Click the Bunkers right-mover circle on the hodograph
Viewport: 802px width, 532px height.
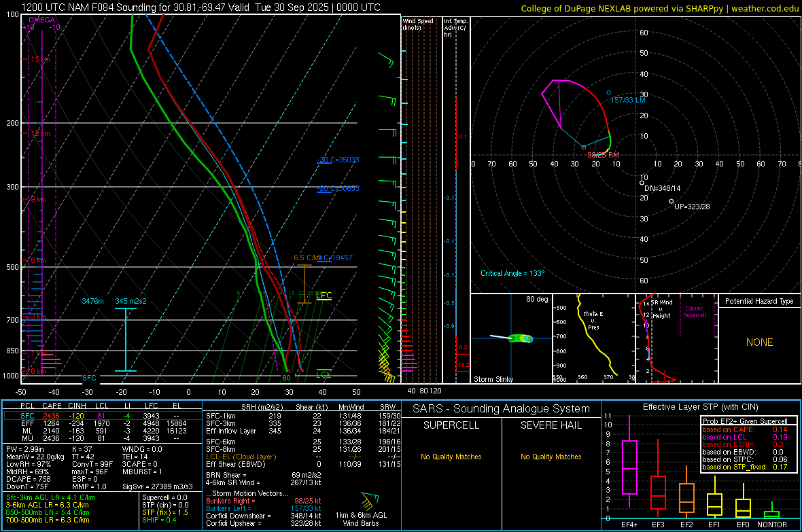584,147
